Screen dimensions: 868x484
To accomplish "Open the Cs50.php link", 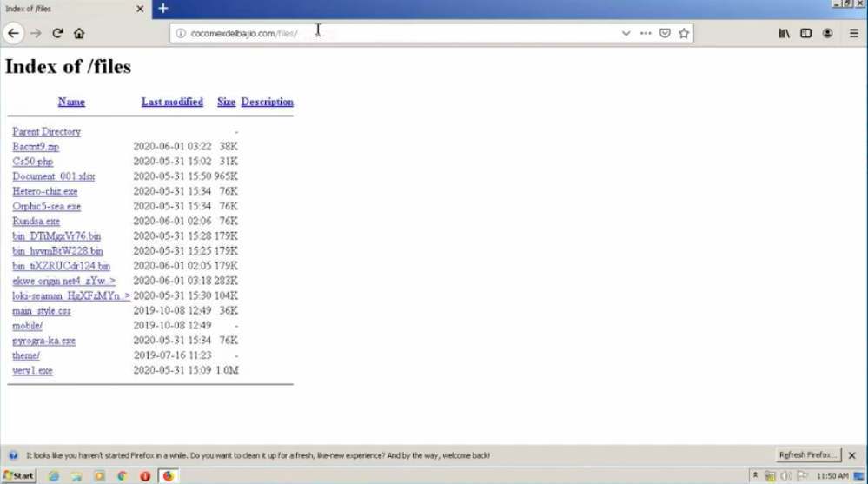I will click(33, 162).
